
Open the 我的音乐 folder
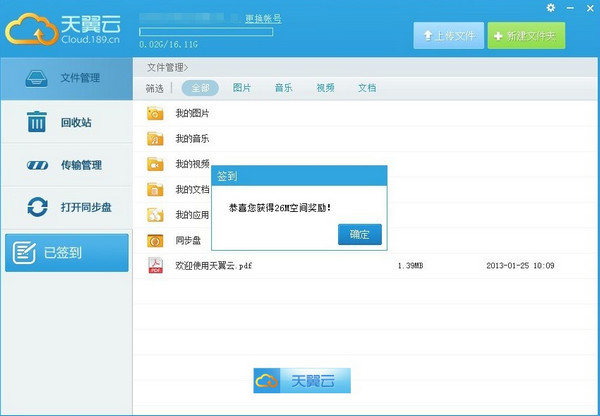tap(192, 138)
